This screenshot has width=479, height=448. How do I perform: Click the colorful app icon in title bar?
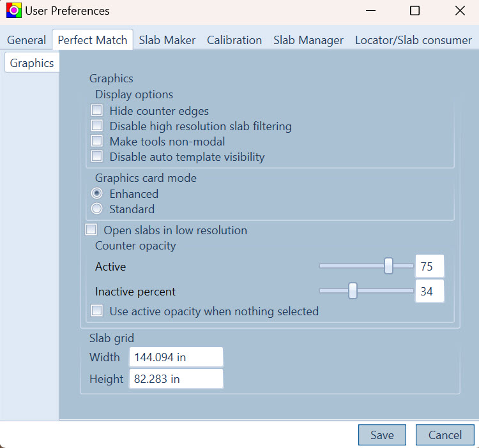pyautogui.click(x=14, y=10)
